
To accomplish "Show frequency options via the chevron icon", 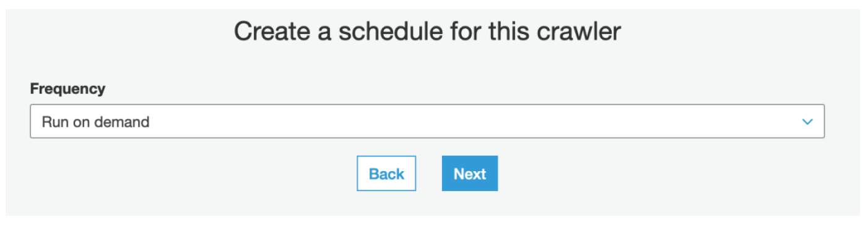I will (807, 122).
